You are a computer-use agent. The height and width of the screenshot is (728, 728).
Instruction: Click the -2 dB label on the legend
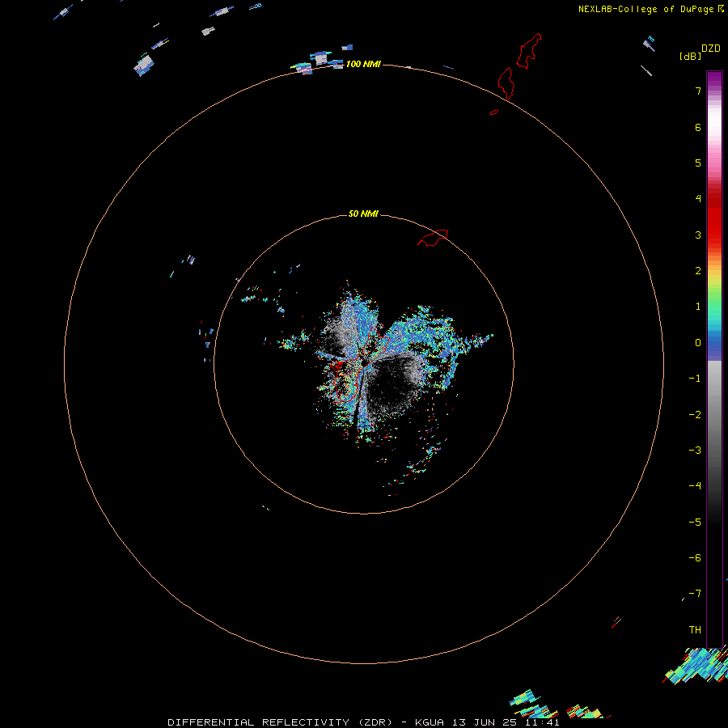(x=695, y=415)
